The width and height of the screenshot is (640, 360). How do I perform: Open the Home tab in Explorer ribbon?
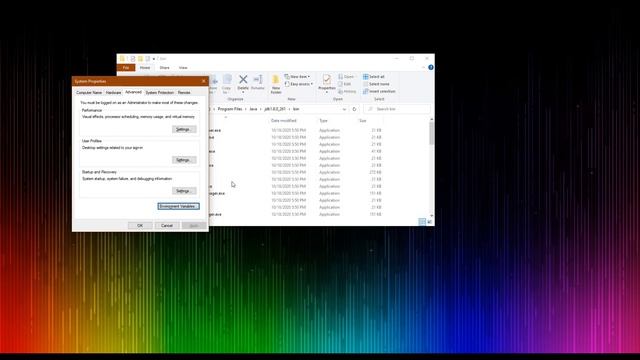coord(145,68)
